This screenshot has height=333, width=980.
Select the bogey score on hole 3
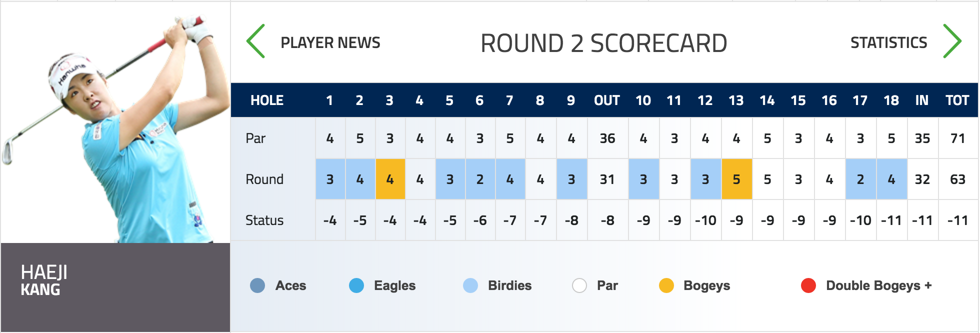pyautogui.click(x=390, y=179)
